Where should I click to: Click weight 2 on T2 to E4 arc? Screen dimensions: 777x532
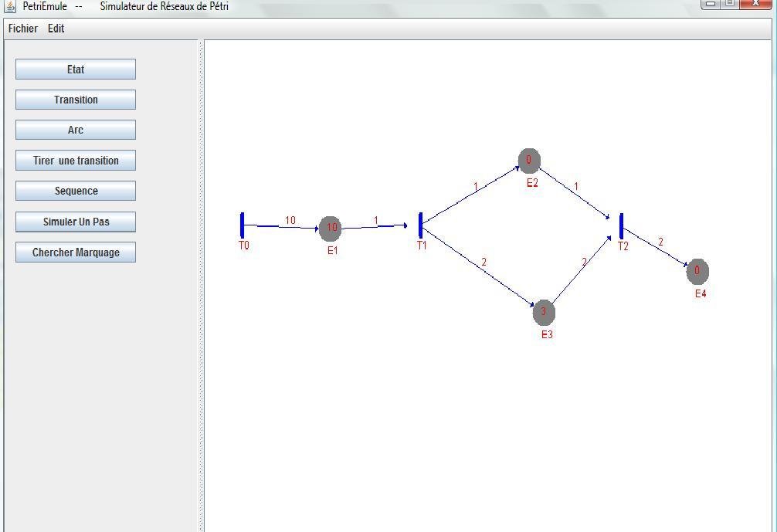[660, 242]
